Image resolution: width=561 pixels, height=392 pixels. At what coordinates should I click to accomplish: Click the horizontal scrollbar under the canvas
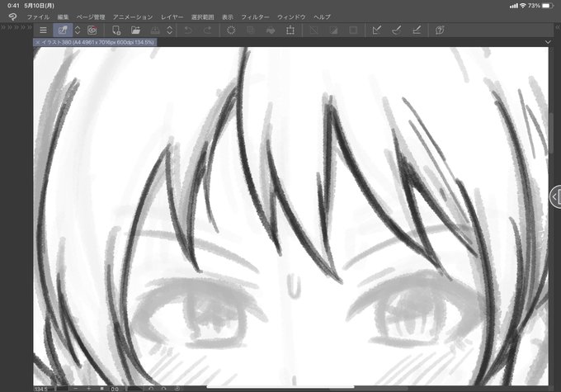(x=369, y=388)
